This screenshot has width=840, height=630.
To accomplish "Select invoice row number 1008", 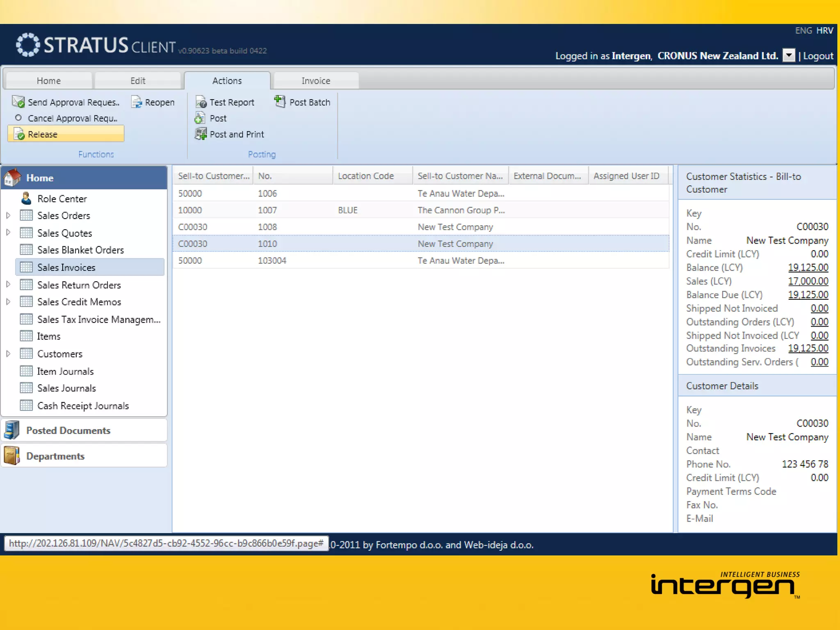I will tap(421, 227).
